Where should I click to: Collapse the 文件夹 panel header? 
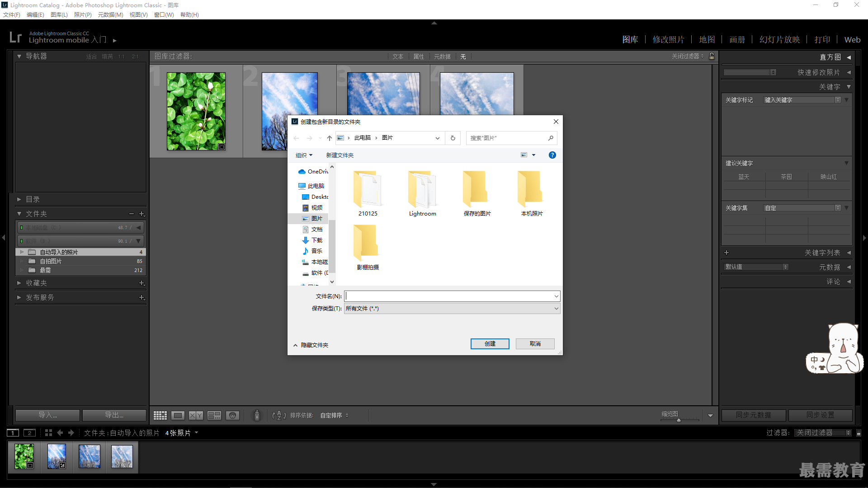coord(19,214)
